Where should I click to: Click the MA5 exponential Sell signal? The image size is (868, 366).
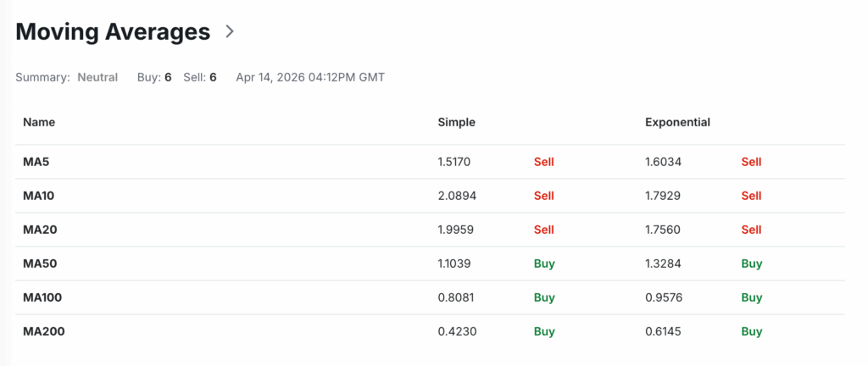[751, 162]
